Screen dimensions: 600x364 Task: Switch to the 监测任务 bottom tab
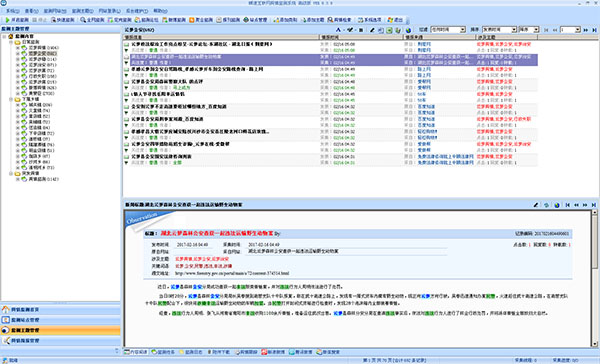click(x=163, y=352)
